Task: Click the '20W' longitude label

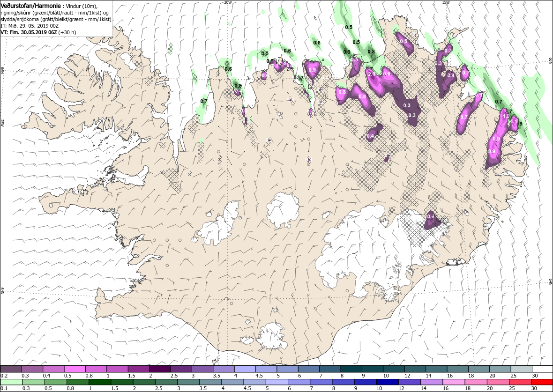Action: (x=228, y=2)
